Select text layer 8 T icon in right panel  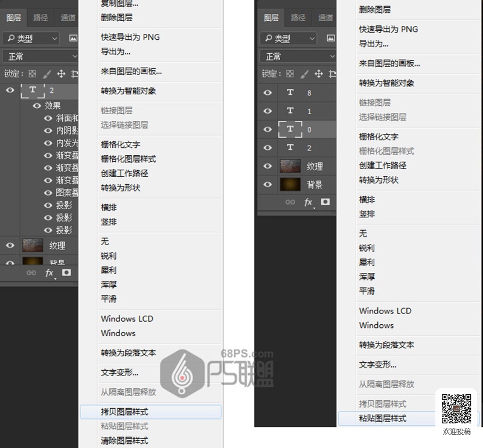290,92
